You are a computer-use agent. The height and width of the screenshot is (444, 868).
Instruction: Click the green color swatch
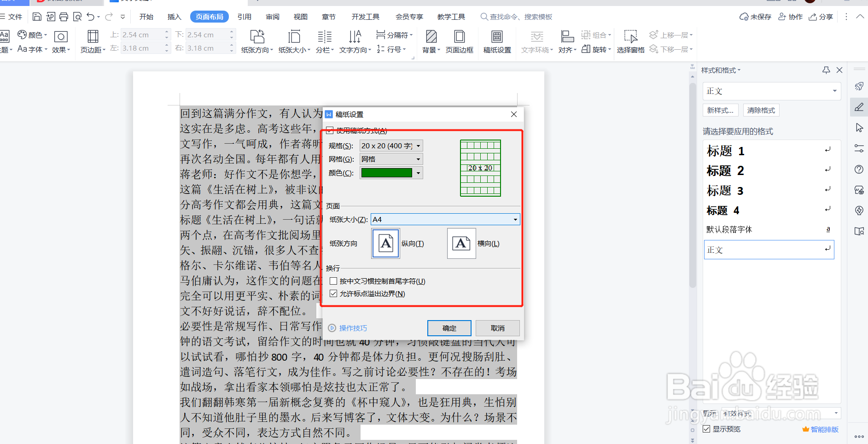click(x=387, y=173)
